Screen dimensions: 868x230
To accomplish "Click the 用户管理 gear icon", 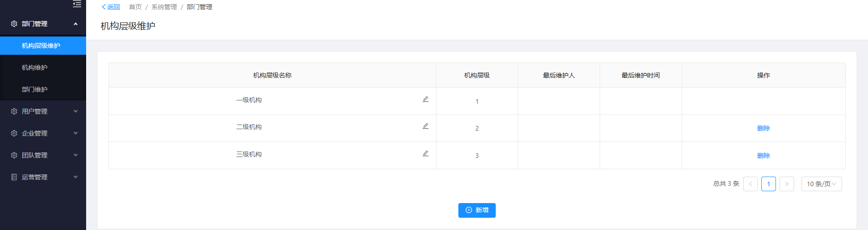I will pyautogui.click(x=14, y=111).
